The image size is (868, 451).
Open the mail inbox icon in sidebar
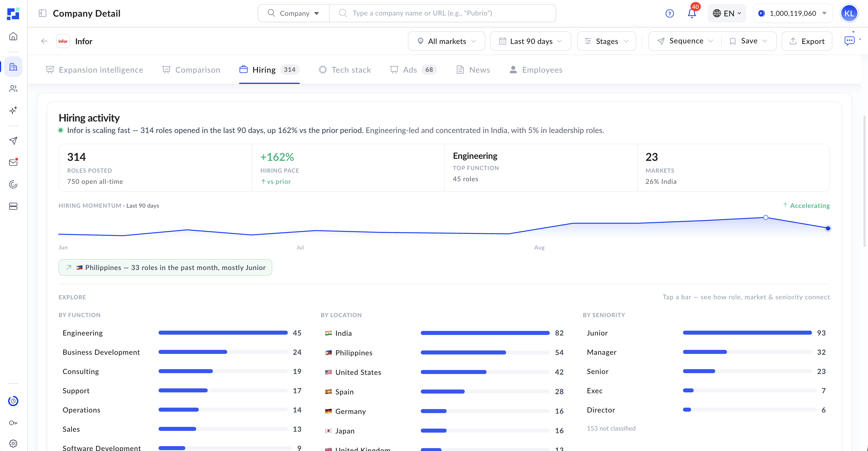[x=13, y=163]
